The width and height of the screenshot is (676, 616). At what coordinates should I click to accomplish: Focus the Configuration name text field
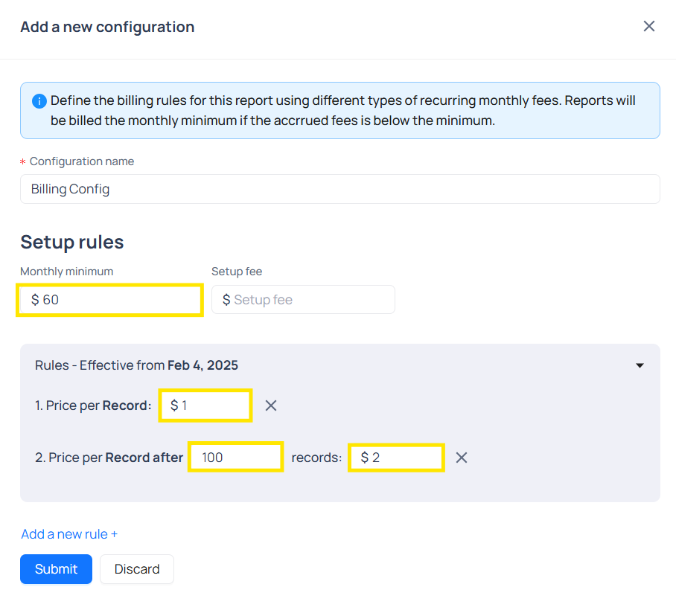click(x=339, y=189)
